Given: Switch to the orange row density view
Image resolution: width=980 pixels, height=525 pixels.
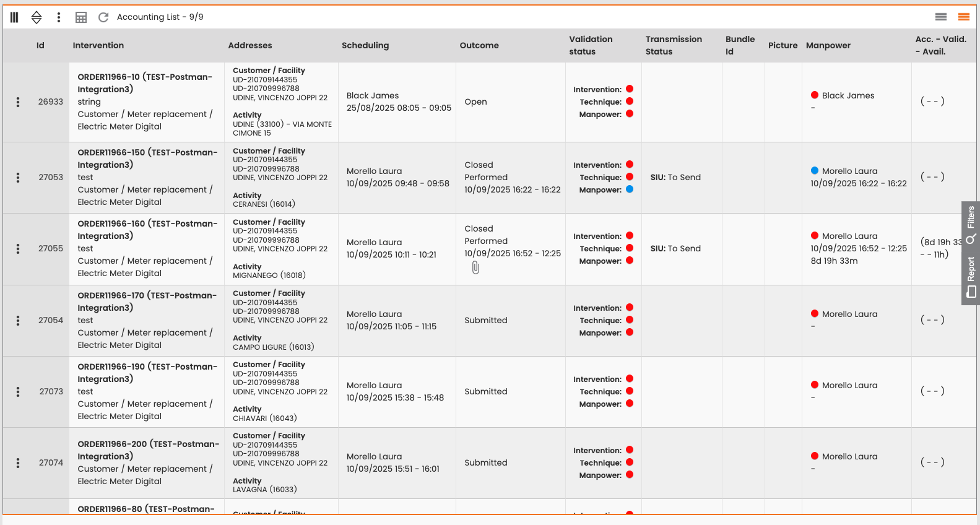Looking at the screenshot, I should tap(964, 17).
